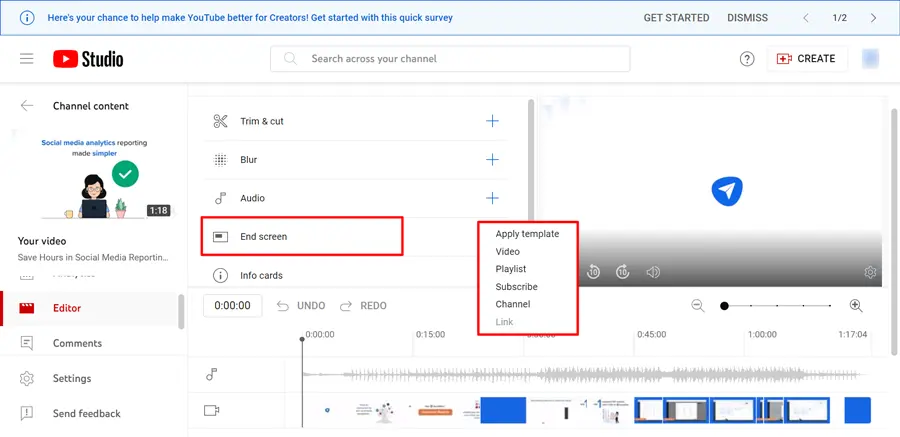The image size is (900, 437).
Task: Click the rewind 10 seconds icon
Action: pyautogui.click(x=593, y=272)
